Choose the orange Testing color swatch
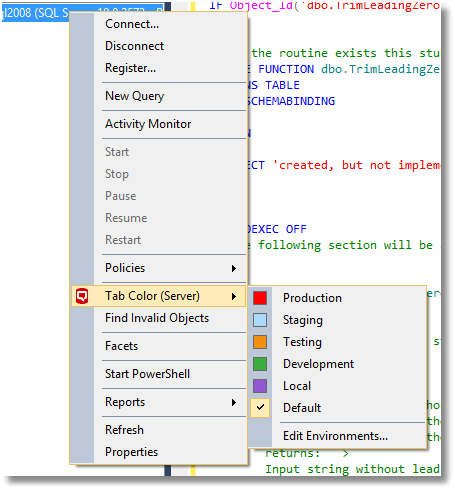The image size is (455, 490). (x=260, y=342)
